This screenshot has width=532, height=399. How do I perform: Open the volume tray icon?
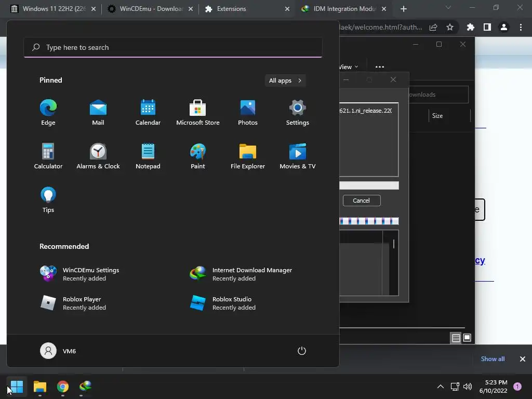click(x=468, y=387)
